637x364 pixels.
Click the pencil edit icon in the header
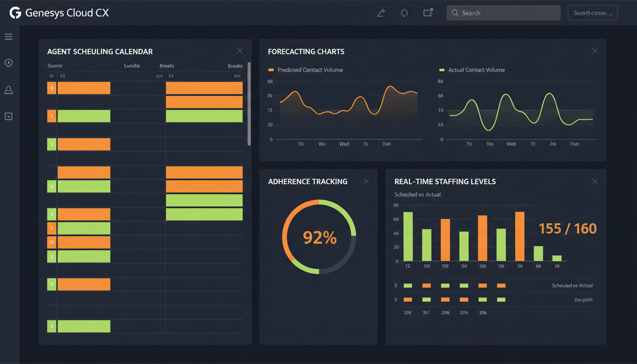coord(381,13)
